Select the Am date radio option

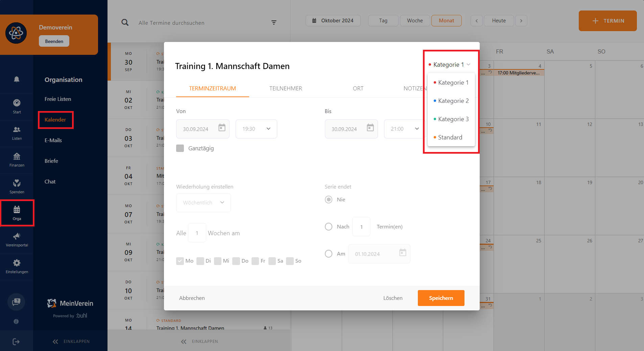coord(329,254)
